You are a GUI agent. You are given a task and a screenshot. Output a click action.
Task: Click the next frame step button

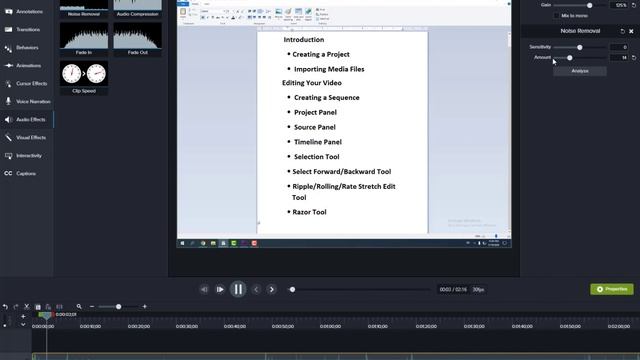point(220,289)
